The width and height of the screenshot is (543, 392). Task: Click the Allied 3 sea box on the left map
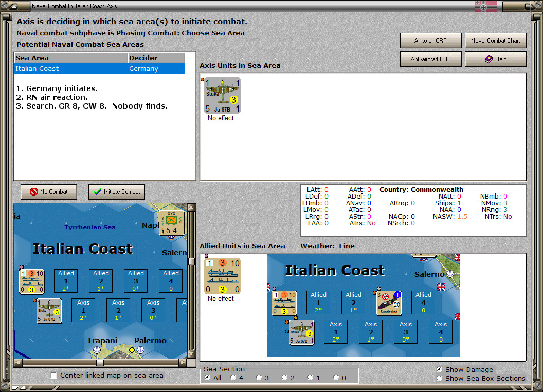(x=136, y=281)
